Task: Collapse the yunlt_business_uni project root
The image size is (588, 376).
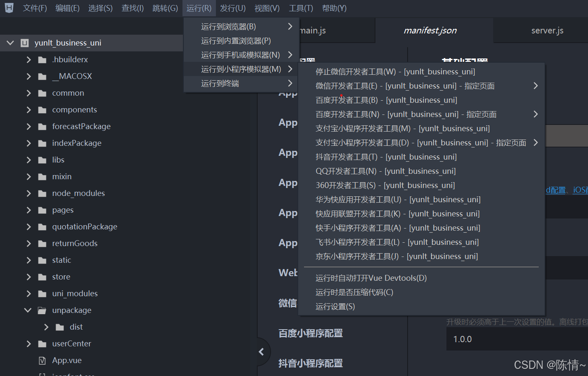Action: coord(10,43)
